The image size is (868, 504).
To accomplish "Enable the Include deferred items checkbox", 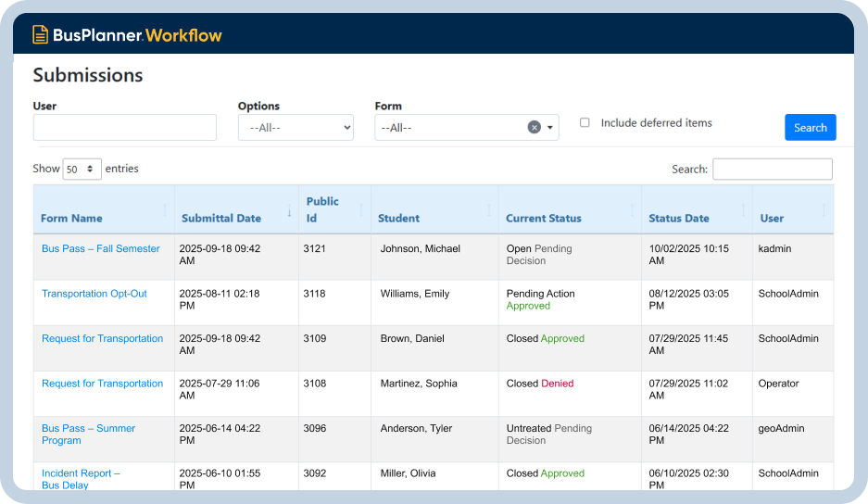I will coord(585,122).
